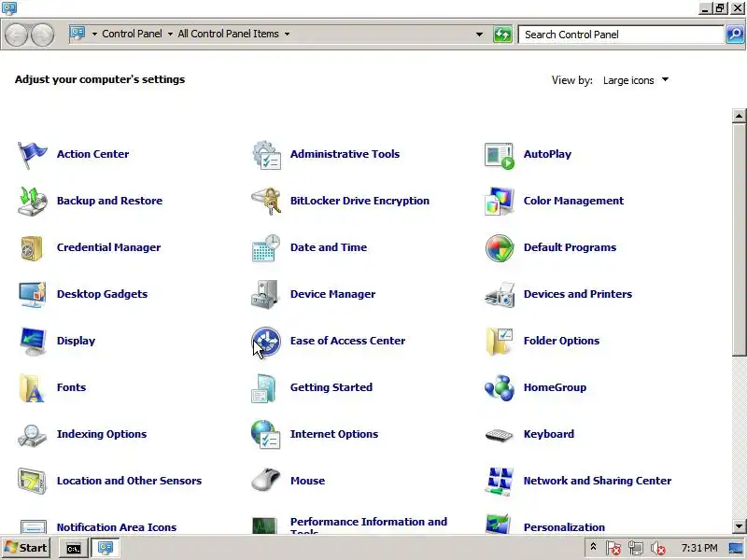Open the Getting Started icon

264,388
